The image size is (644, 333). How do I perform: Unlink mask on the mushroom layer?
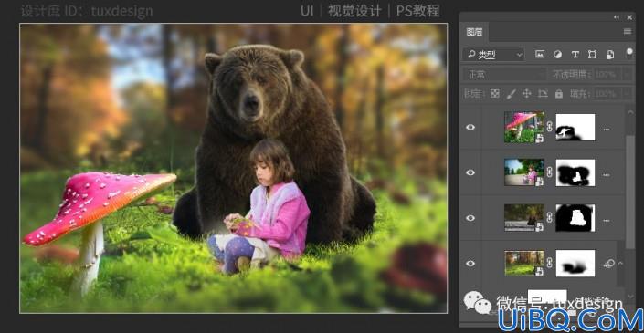[x=550, y=127]
